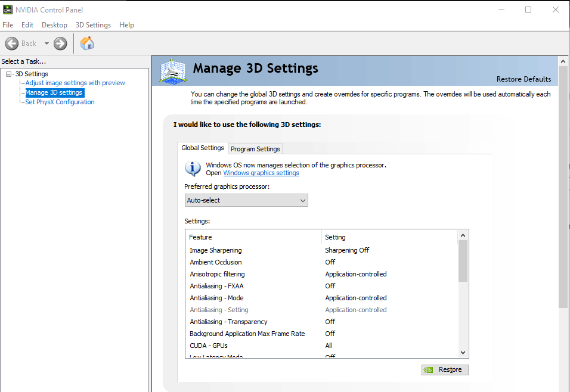Viewport: 570px width, 392px height.
Task: Maximize the NVIDIA Control Panel window
Action: click(x=528, y=10)
